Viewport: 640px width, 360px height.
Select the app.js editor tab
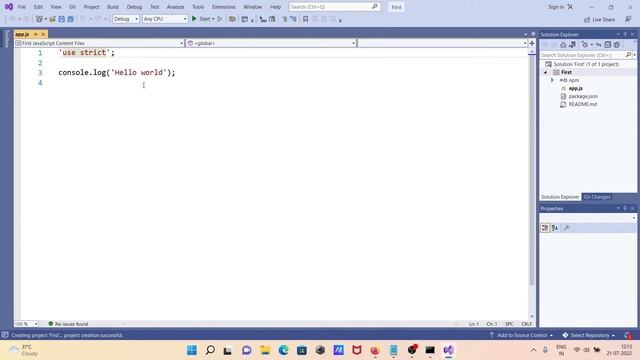(22, 34)
